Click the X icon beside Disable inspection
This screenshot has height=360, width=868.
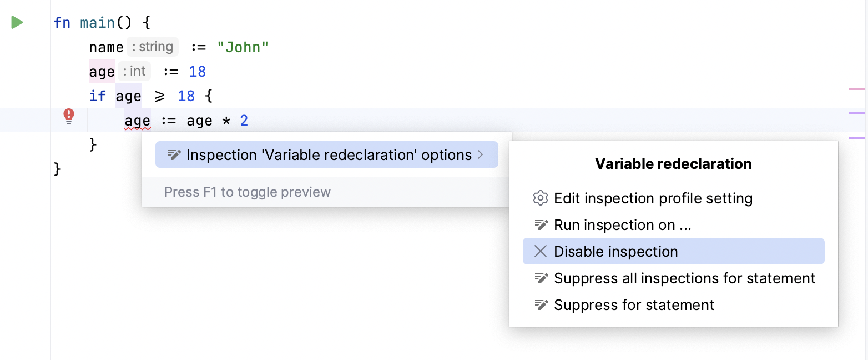coord(540,251)
